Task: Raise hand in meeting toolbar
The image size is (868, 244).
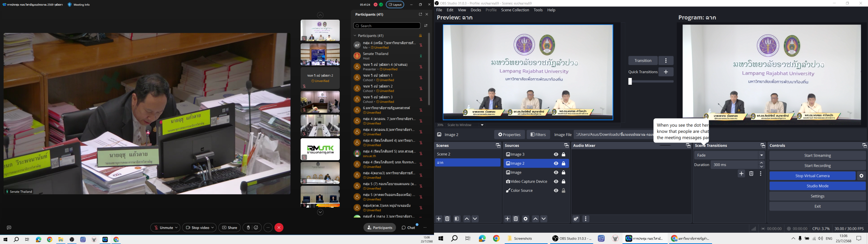Action: 248,228
